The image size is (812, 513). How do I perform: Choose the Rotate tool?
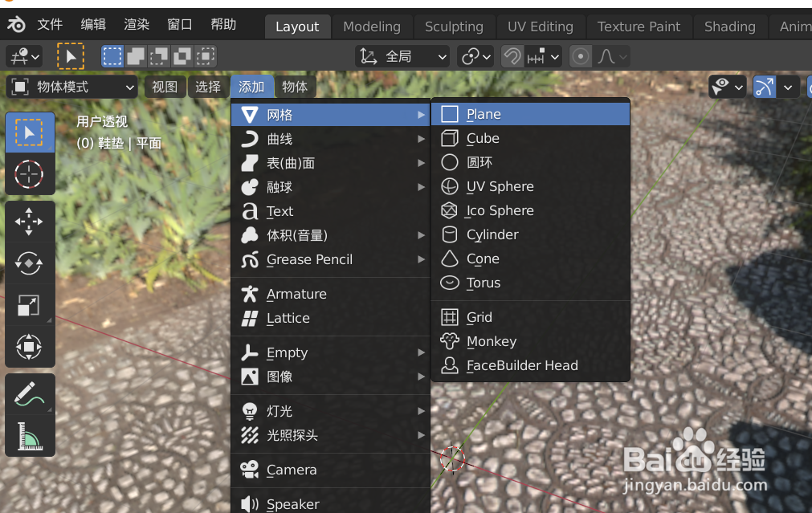(x=30, y=263)
